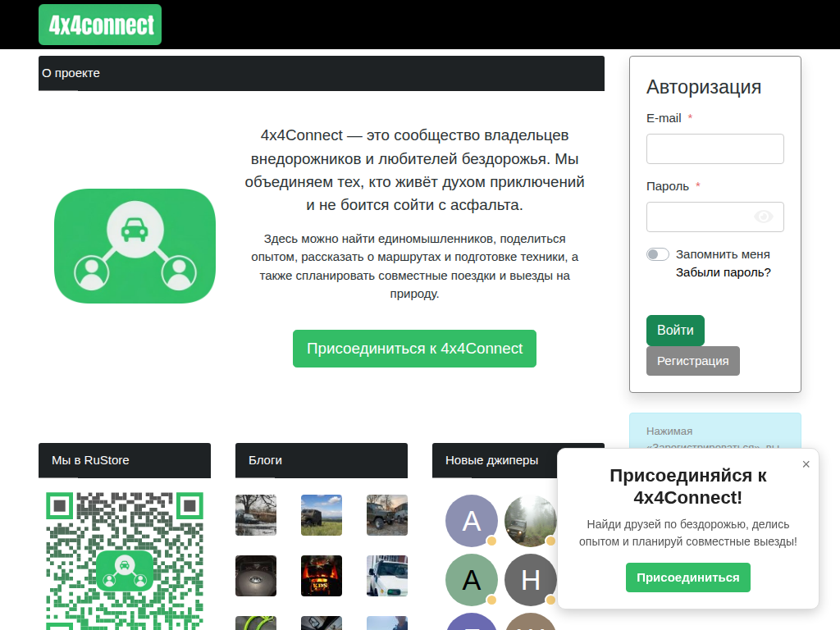
Task: Open the green avatar with letter A
Action: [x=471, y=580]
